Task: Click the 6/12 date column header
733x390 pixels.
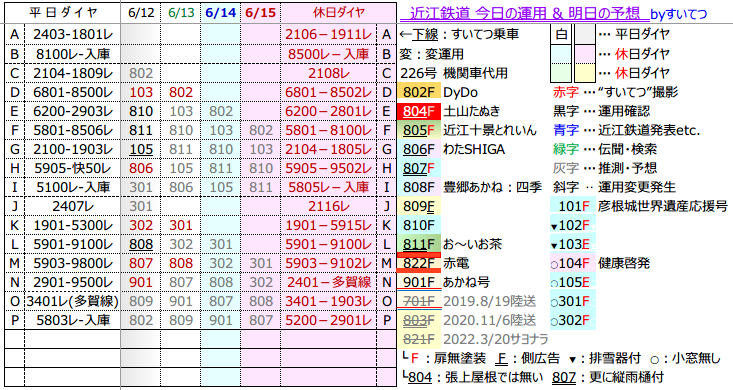Action: pyautogui.click(x=141, y=13)
